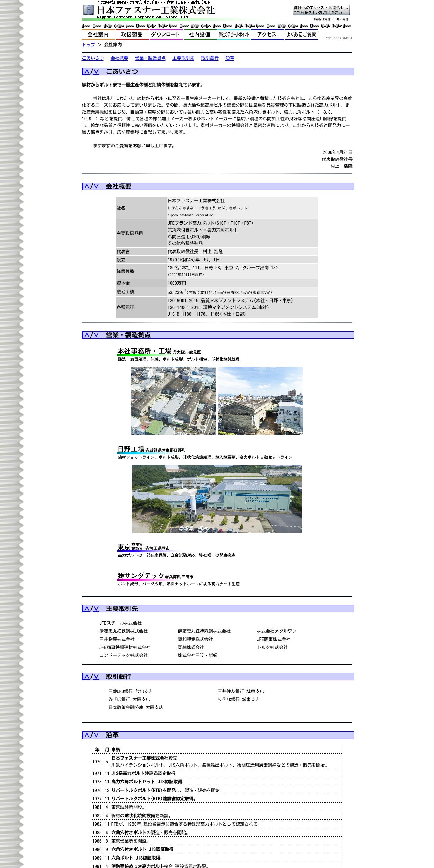Jump to 営業・製造拠点 anchor link
This screenshot has height=868, width=434.
[x=150, y=58]
